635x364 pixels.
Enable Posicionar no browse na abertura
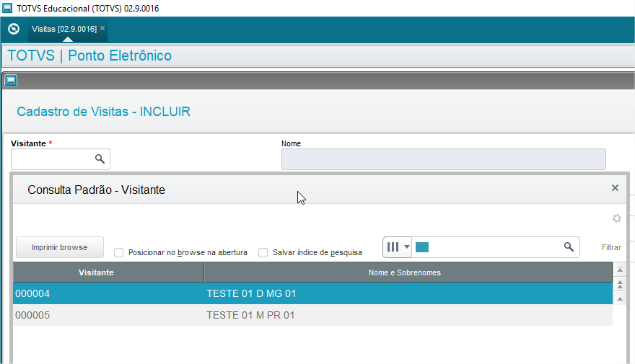coord(118,253)
